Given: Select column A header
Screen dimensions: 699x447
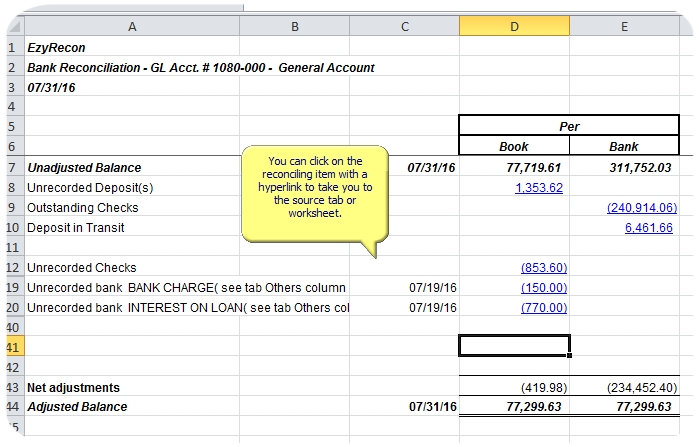Looking at the screenshot, I should pyautogui.click(x=131, y=27).
